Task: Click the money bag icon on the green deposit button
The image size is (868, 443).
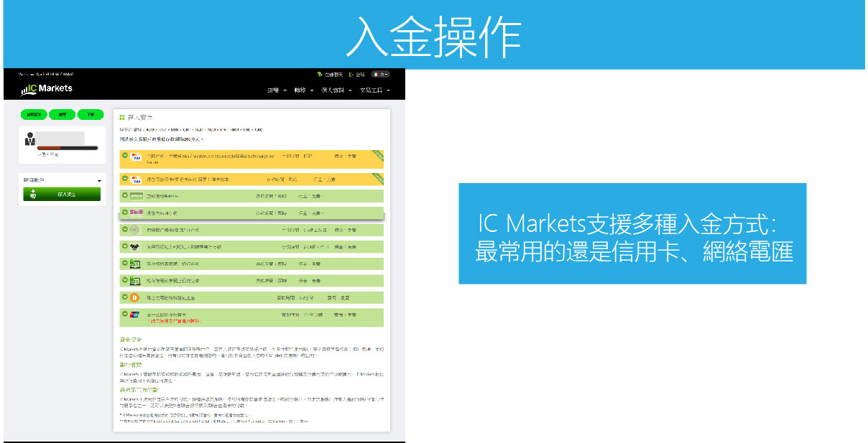Action: 33,194
